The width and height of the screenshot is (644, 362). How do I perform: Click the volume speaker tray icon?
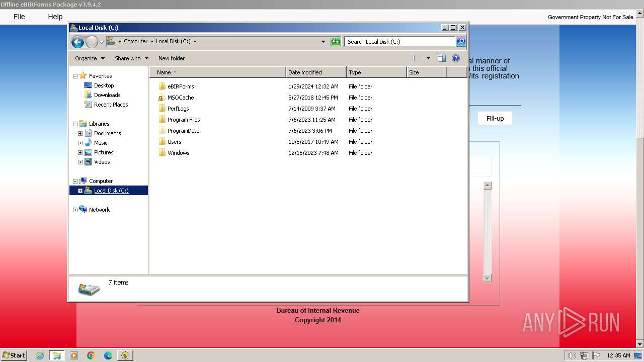(572, 355)
